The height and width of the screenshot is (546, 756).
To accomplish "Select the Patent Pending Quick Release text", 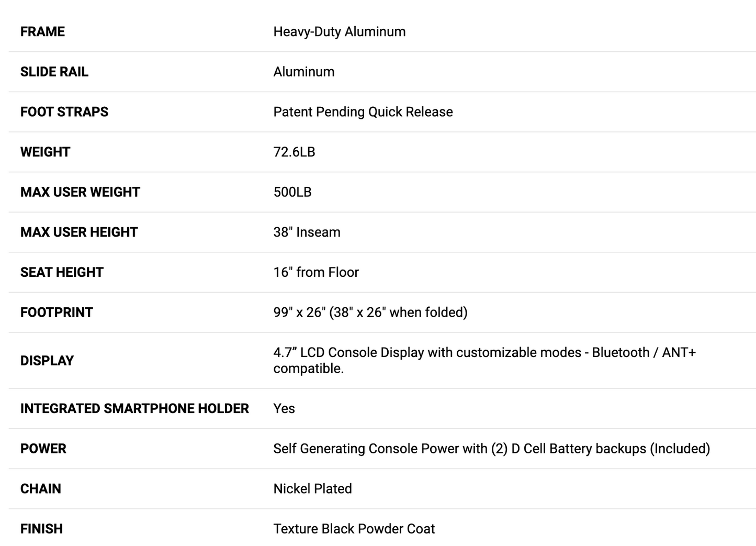I will (x=363, y=112).
